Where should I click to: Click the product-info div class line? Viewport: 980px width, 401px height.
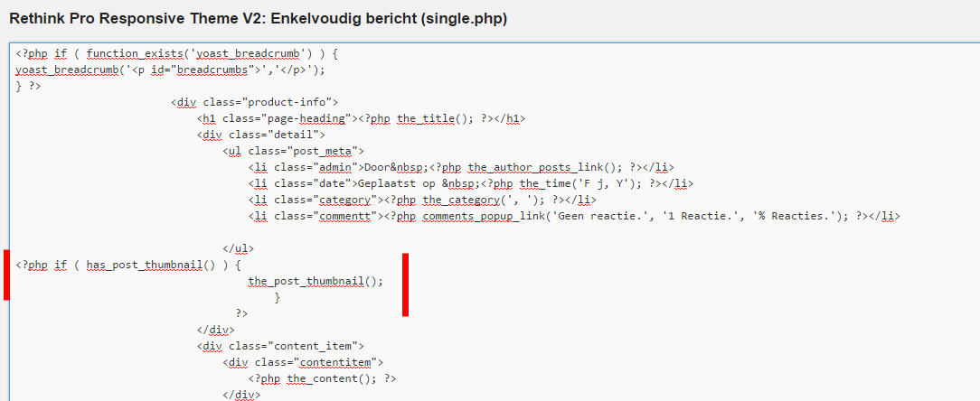click(x=254, y=102)
